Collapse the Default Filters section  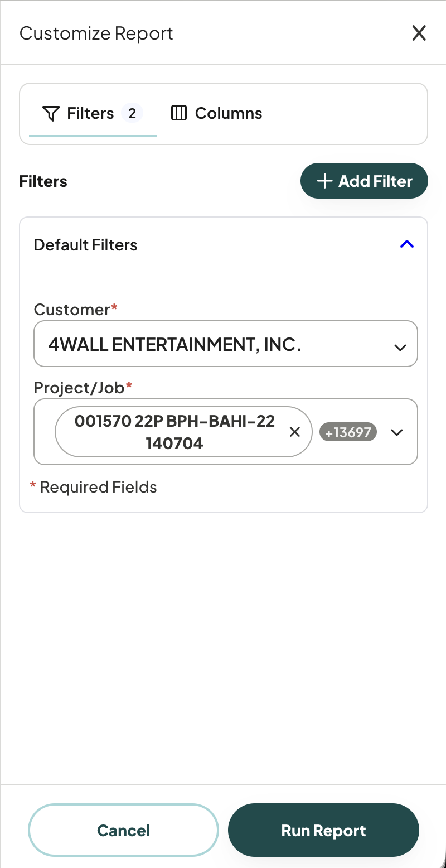[x=407, y=244]
